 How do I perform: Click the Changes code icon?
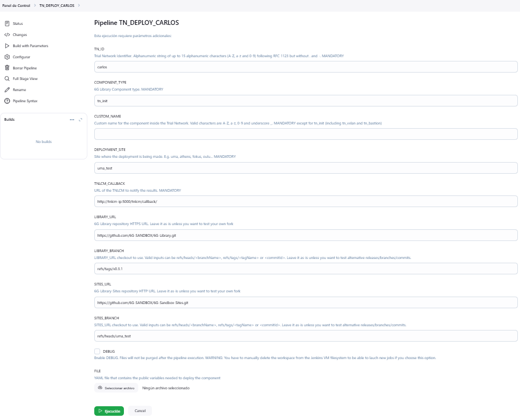click(7, 34)
